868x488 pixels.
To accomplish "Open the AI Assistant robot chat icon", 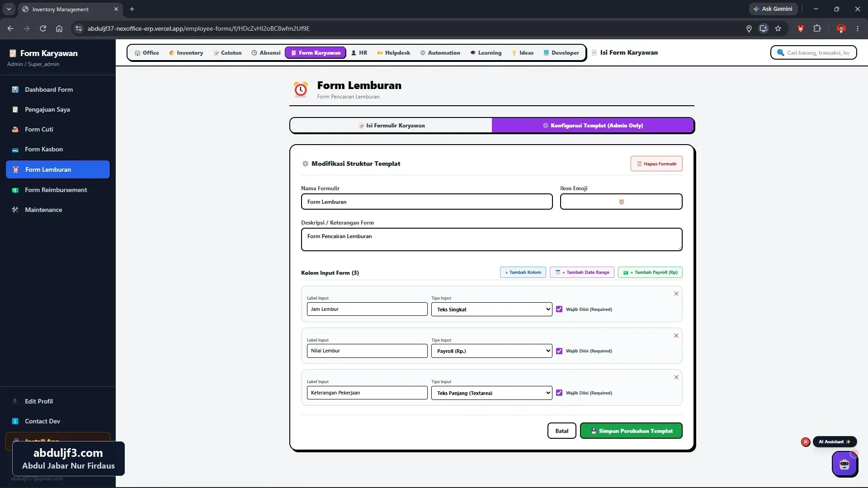I will click(844, 464).
